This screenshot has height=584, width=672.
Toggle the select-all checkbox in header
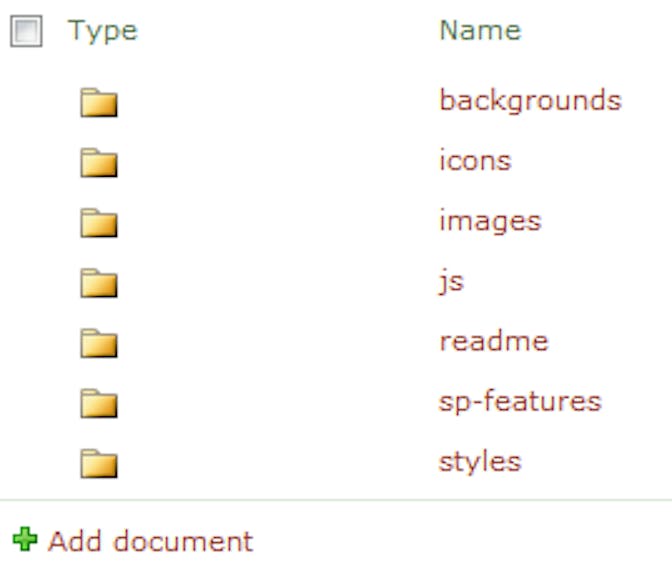[26, 33]
